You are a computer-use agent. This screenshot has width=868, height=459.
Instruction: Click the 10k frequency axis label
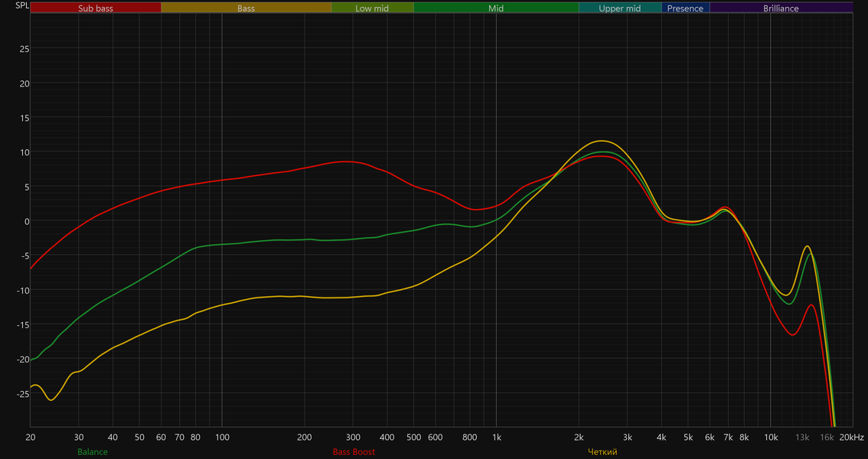[x=771, y=438]
